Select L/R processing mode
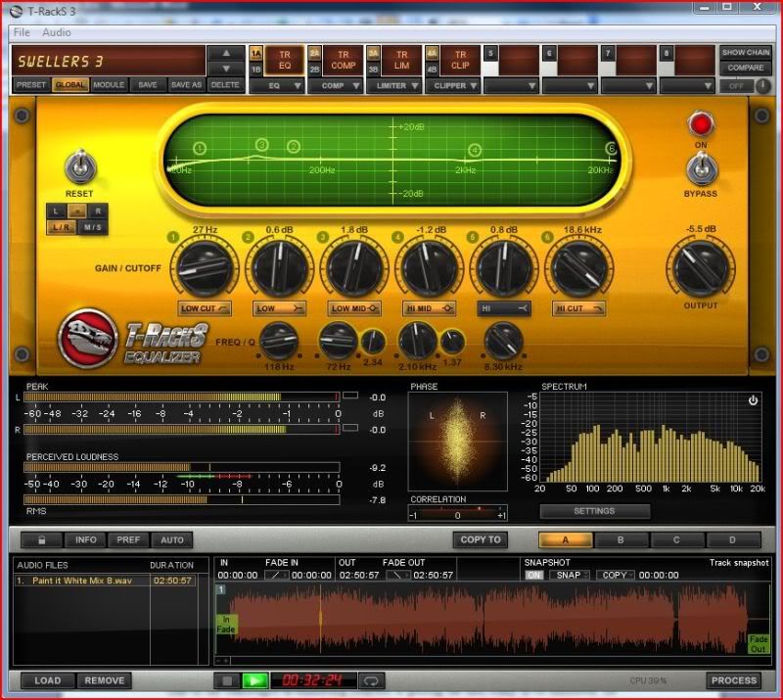Screen dimensions: 783x700 click(62, 227)
